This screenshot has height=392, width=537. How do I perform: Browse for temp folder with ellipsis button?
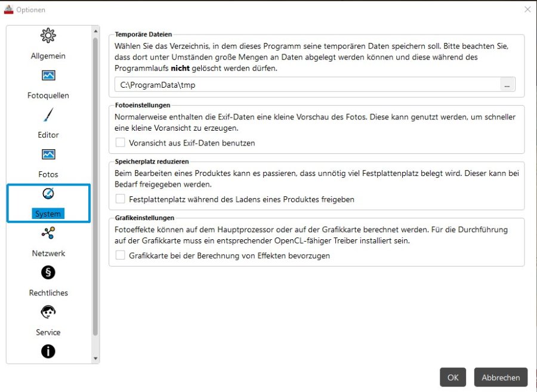(507, 85)
